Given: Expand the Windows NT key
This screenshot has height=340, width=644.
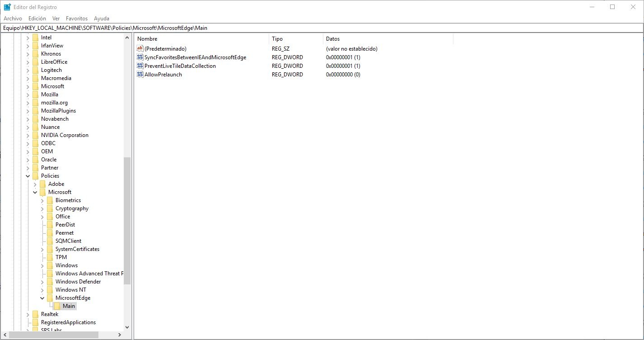Looking at the screenshot, I should pos(42,290).
